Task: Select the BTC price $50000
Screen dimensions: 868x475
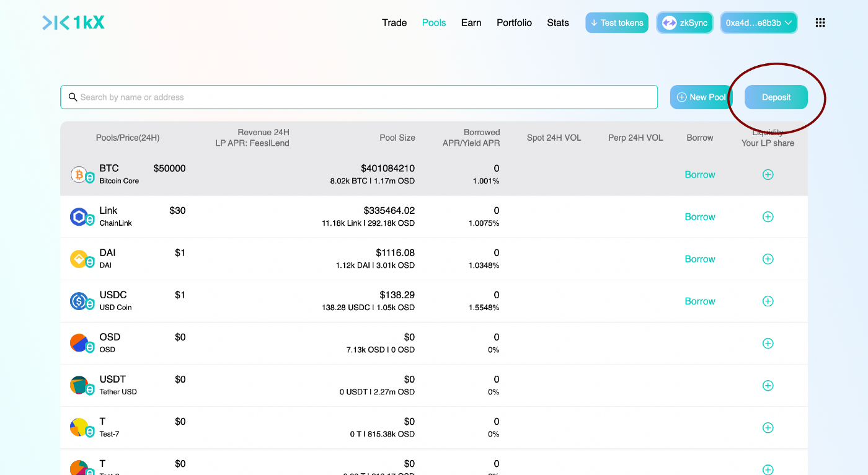Action: (x=169, y=169)
